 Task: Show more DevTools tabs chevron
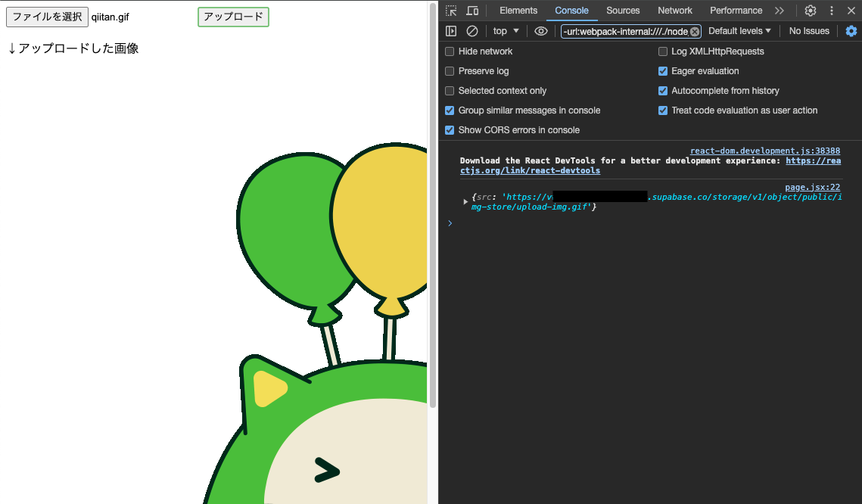(x=779, y=11)
